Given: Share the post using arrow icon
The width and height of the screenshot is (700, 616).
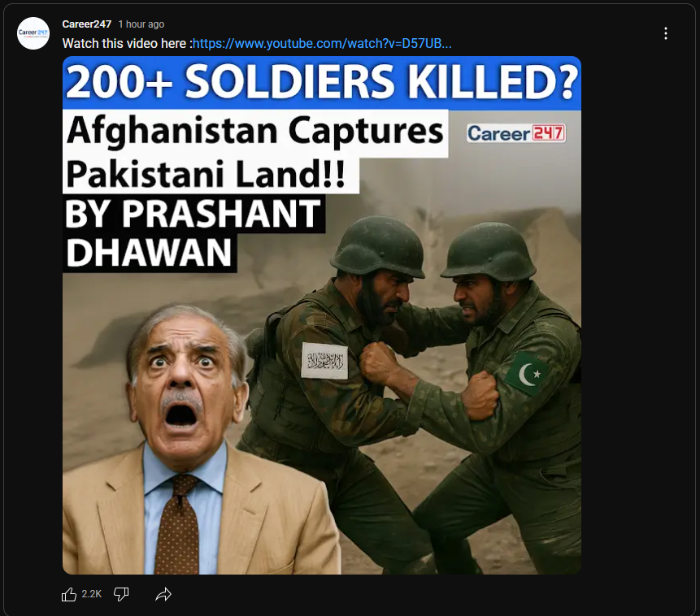Looking at the screenshot, I should [163, 594].
